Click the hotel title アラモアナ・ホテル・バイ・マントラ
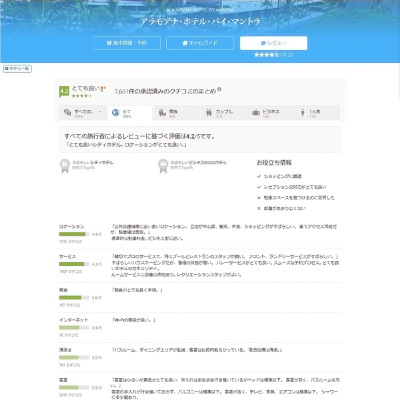Image resolution: width=400 pixels, height=400 pixels. pos(200,22)
